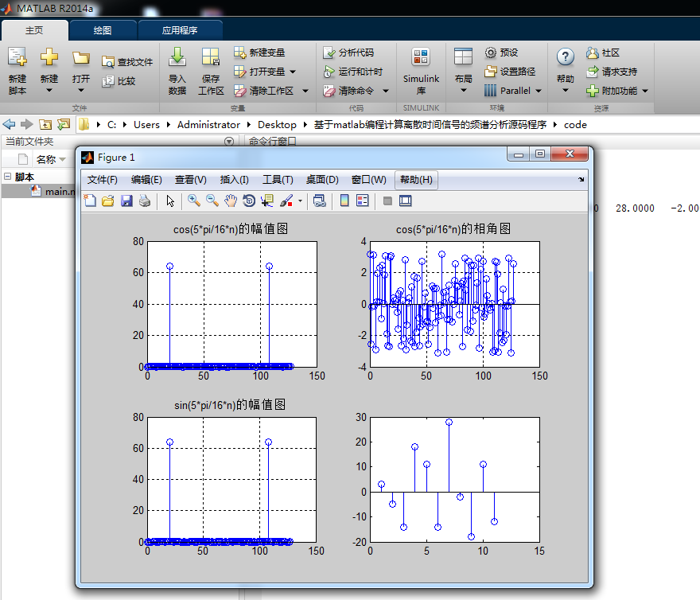Screen dimensions: 700x600
Task: Click New Variable (新建变量)
Action: 259,53
